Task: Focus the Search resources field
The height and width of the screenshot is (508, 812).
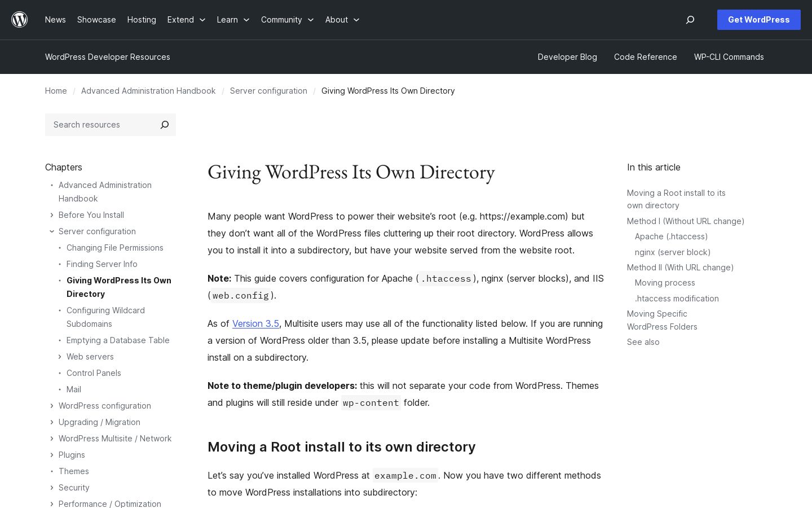Action: click(101, 125)
